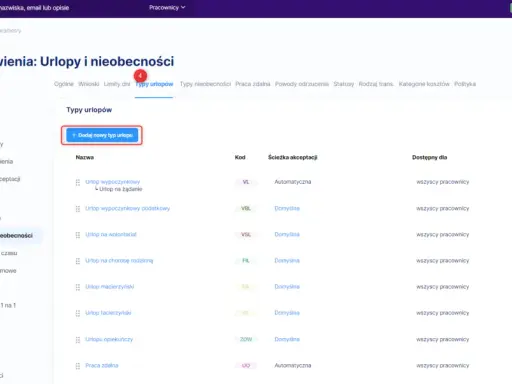Open the Rodzaj trans. tab
This screenshot has width=512, height=384.
point(376,84)
